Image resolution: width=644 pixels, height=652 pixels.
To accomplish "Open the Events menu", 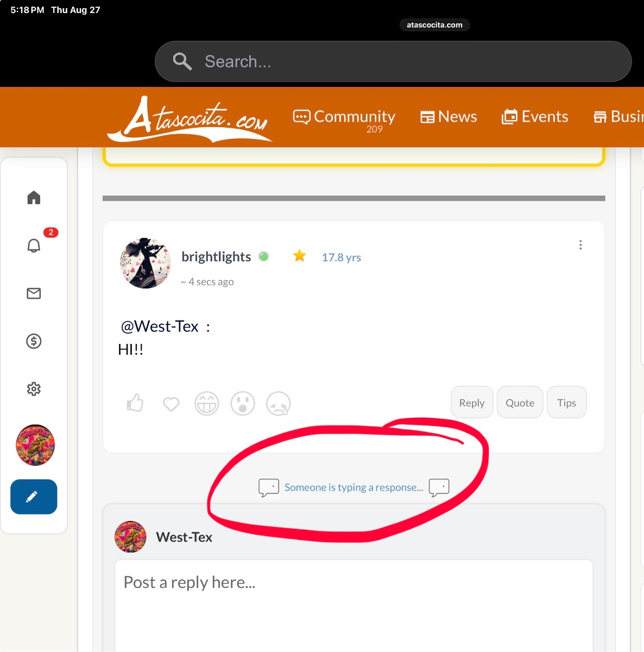I will pyautogui.click(x=535, y=117).
